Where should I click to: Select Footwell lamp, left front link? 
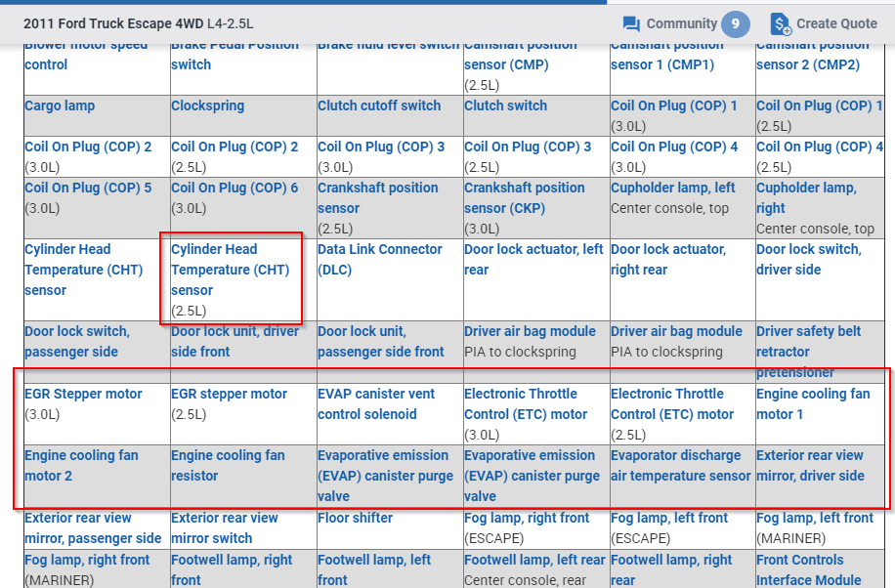click(374, 569)
